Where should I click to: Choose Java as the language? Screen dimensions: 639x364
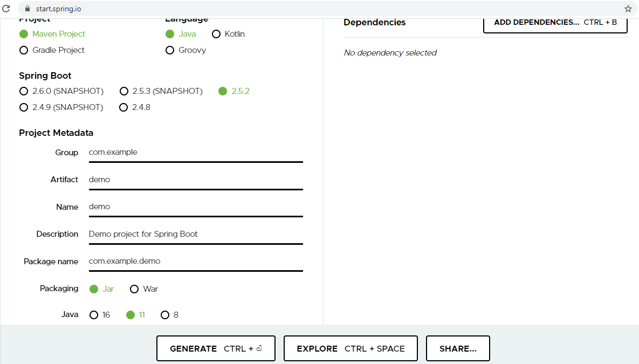pyautogui.click(x=181, y=34)
